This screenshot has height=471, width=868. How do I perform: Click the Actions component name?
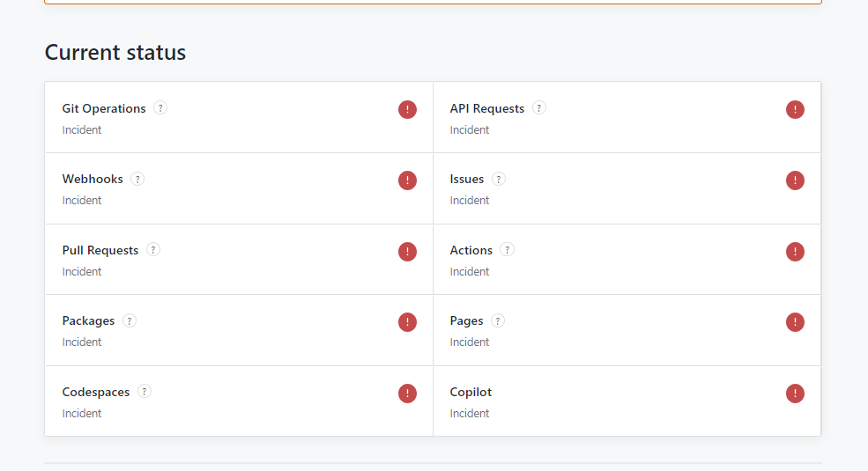[x=471, y=250]
